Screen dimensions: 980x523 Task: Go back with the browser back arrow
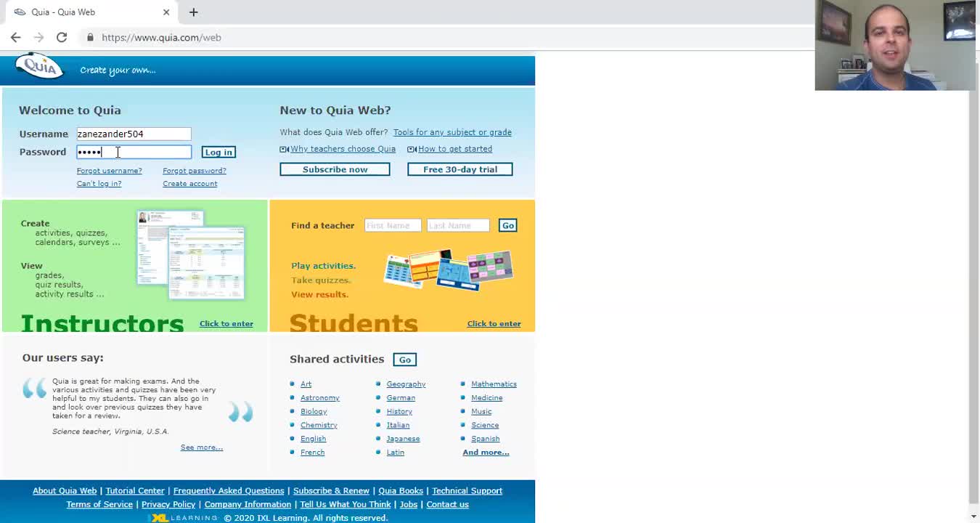pos(16,37)
